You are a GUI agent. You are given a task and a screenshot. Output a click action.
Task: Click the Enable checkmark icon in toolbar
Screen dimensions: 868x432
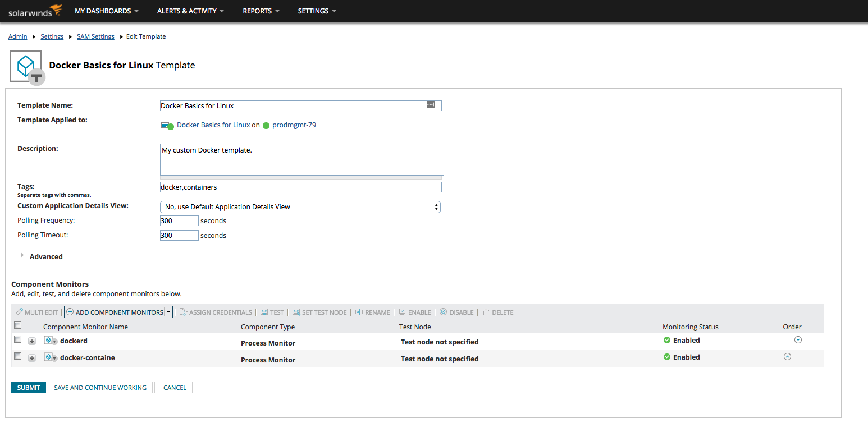[x=402, y=312]
